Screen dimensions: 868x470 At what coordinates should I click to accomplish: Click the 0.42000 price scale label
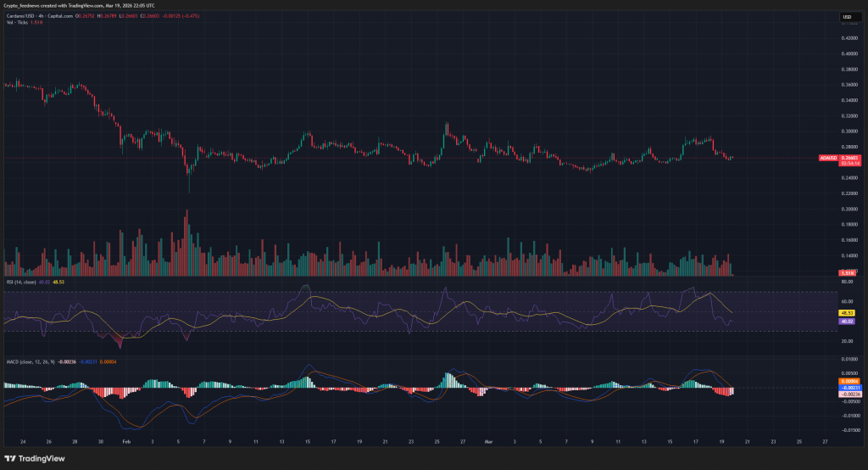click(x=849, y=38)
